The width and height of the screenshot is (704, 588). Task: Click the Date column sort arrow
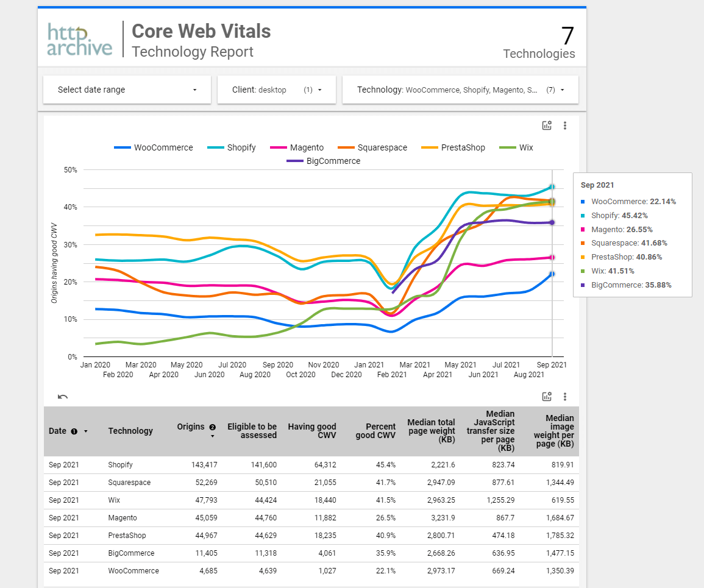(86, 431)
